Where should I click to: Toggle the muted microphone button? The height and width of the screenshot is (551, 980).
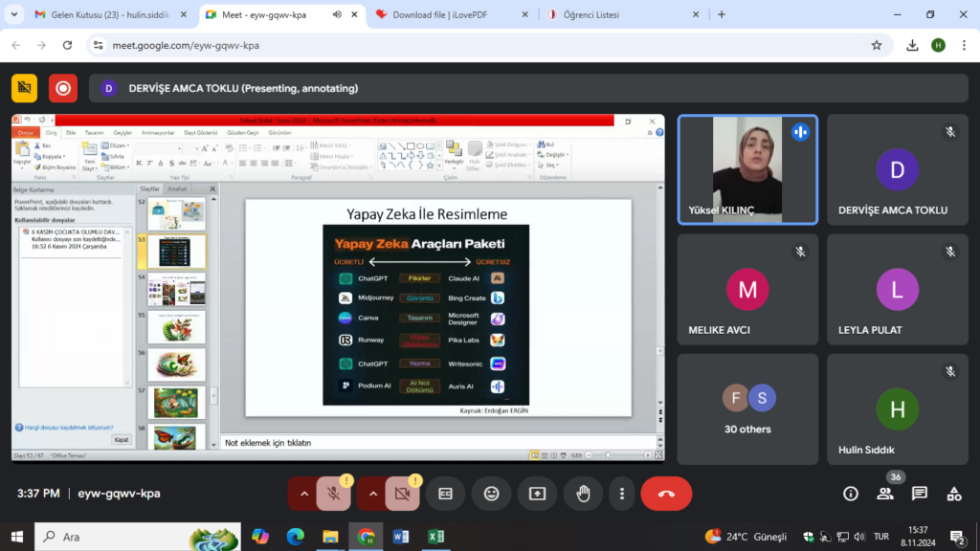333,494
